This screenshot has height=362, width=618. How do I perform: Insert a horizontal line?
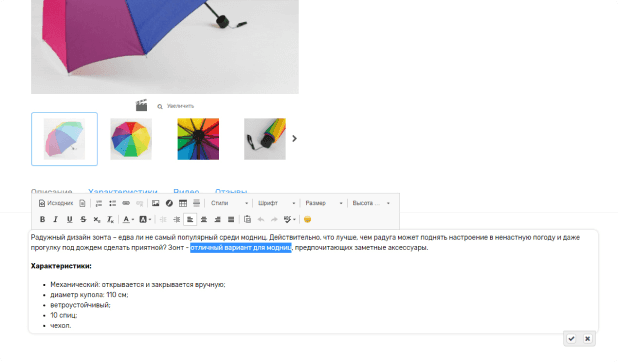[196, 203]
